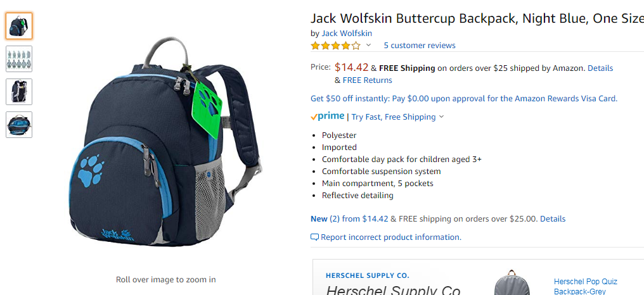Open the Jack Wolfskin brand link

tap(347, 33)
